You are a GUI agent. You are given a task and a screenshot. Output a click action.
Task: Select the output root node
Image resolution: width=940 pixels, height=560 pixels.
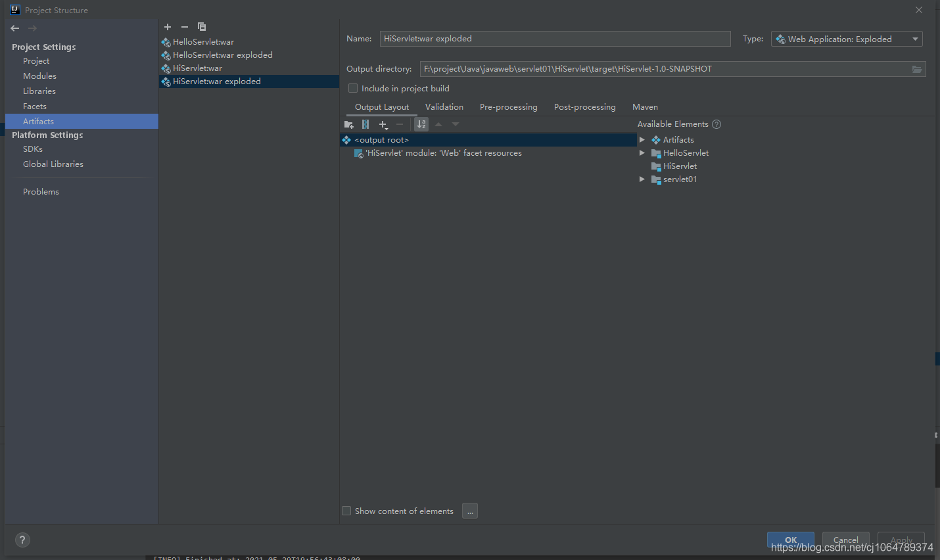(488, 140)
